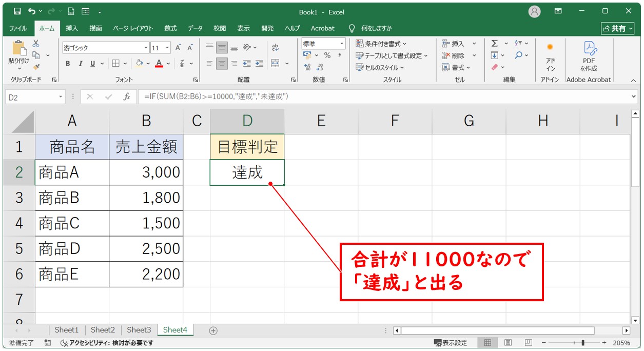
Task: Add a new sheet with plus button
Action: click(213, 330)
